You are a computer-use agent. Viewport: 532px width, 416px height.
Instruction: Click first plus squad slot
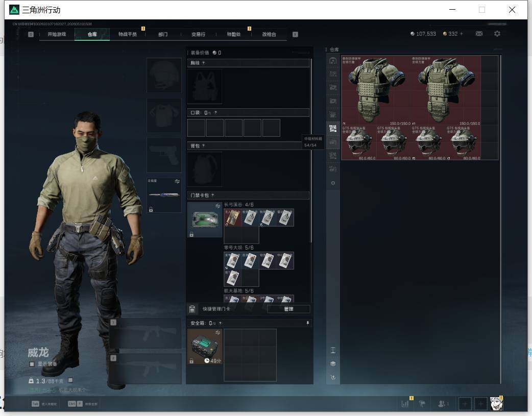(x=465, y=404)
